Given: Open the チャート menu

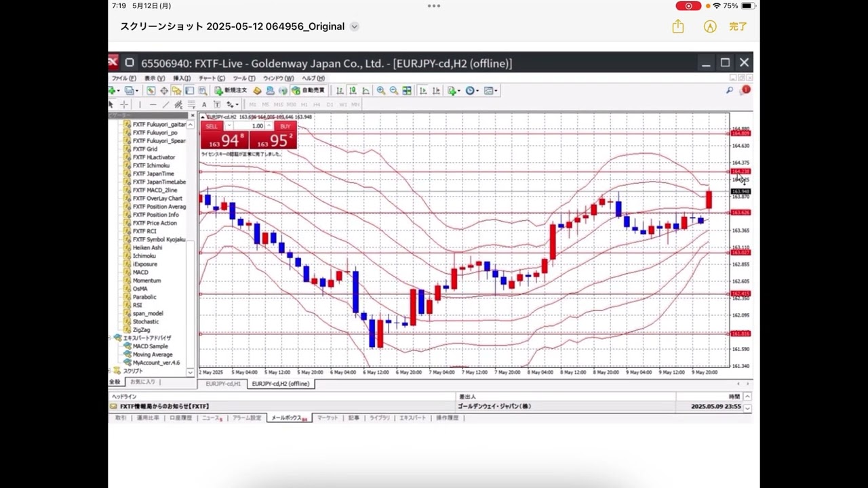Looking at the screenshot, I should tap(211, 79).
